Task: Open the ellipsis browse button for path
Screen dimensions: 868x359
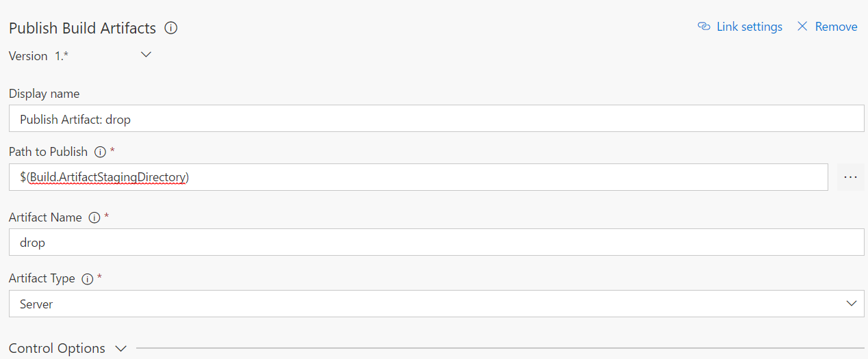Action: (x=850, y=177)
